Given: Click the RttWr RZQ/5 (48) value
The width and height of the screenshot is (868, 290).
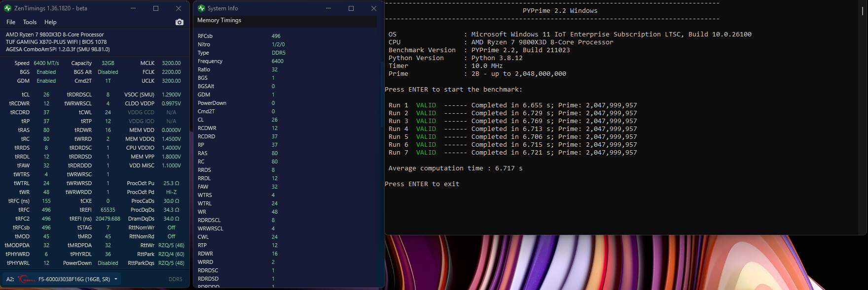Looking at the screenshot, I should [x=171, y=245].
